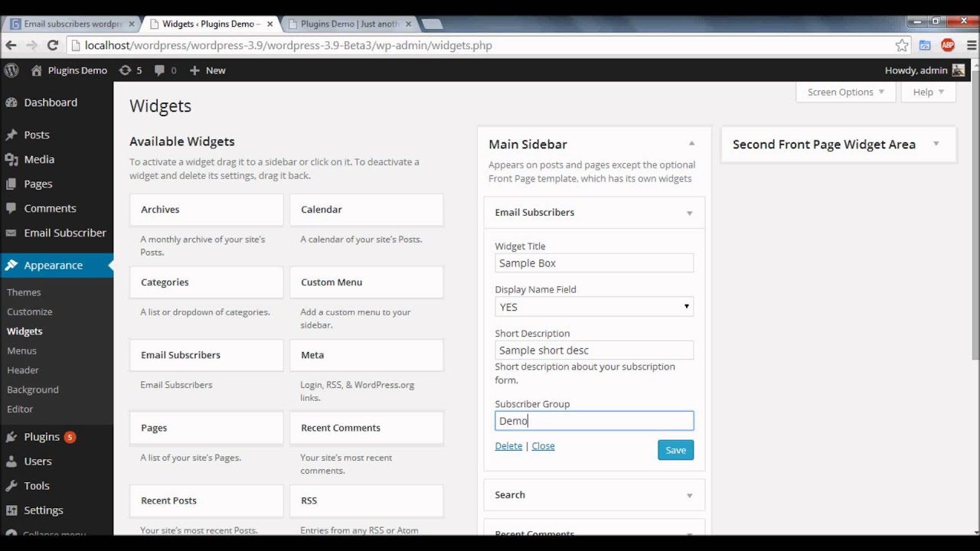The width and height of the screenshot is (980, 551).
Task: Open the Help dropdown tab
Action: pos(929,92)
